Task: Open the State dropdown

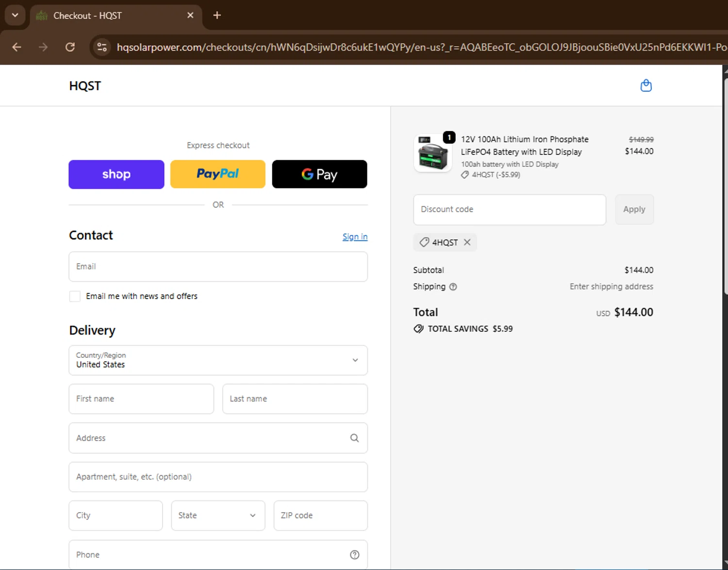Action: (x=218, y=516)
